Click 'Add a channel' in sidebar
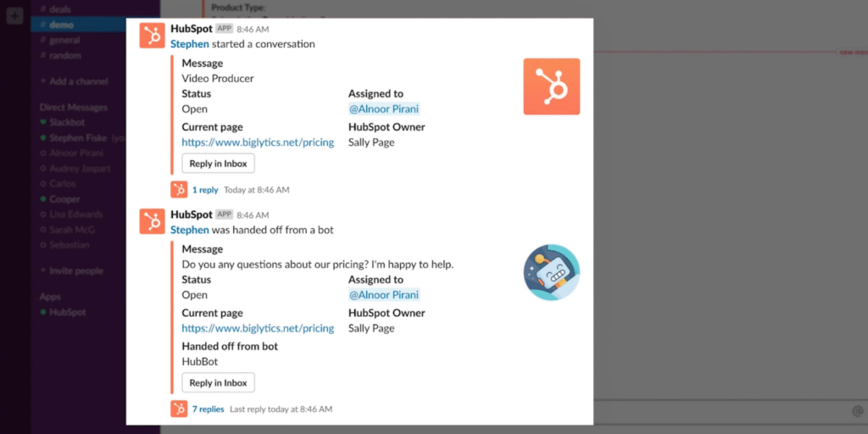This screenshot has height=434, width=868. [75, 81]
